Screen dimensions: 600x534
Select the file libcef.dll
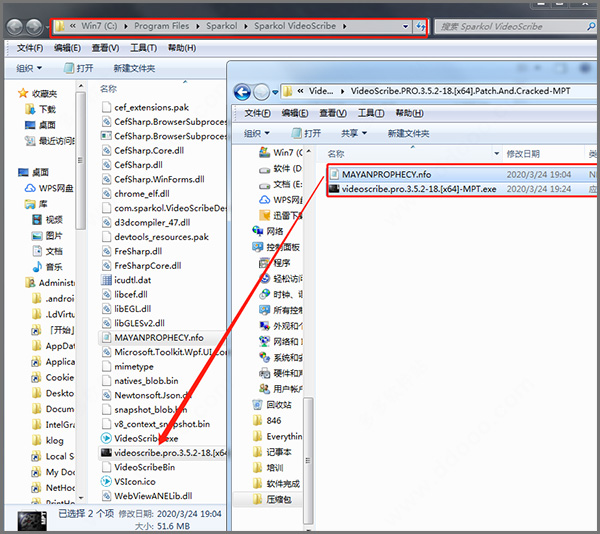(125, 294)
